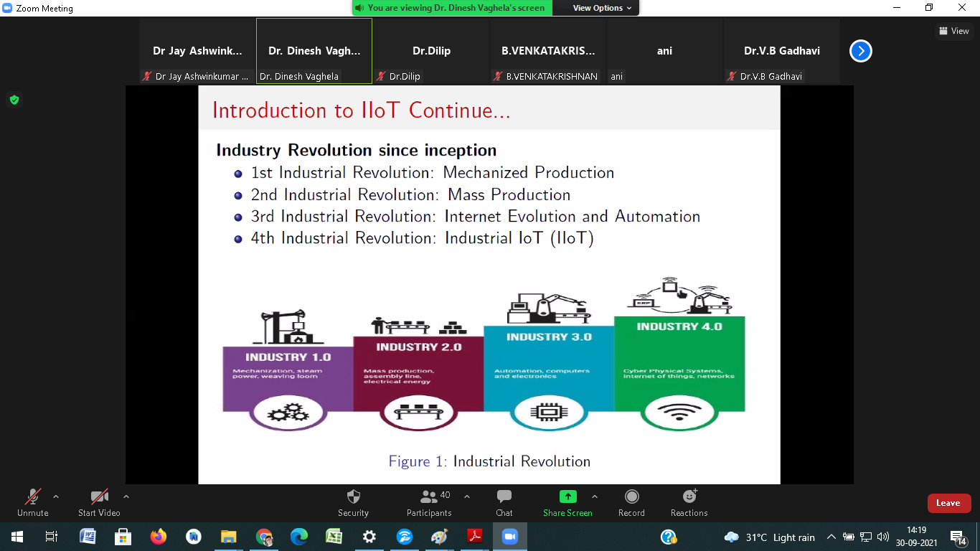The image size is (980, 551).
Task: Open Microsoft Word from the taskbar
Action: pos(88,537)
